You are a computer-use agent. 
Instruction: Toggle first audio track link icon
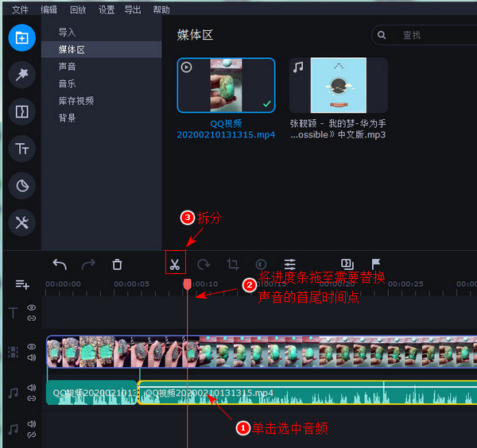pos(32,399)
